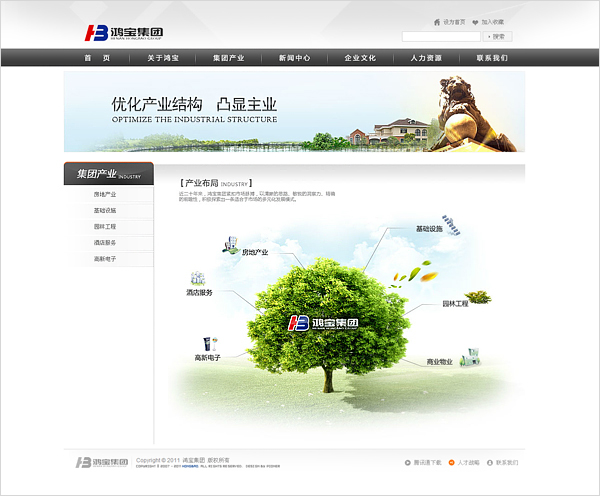The image size is (600, 496).
Task: Click into the search text field
Action: tap(443, 36)
